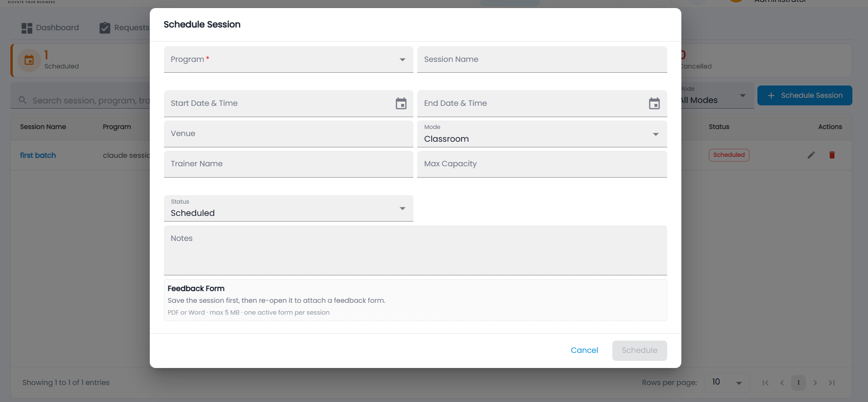The image size is (868, 402).
Task: Select page number 1 in pagination
Action: click(x=799, y=383)
